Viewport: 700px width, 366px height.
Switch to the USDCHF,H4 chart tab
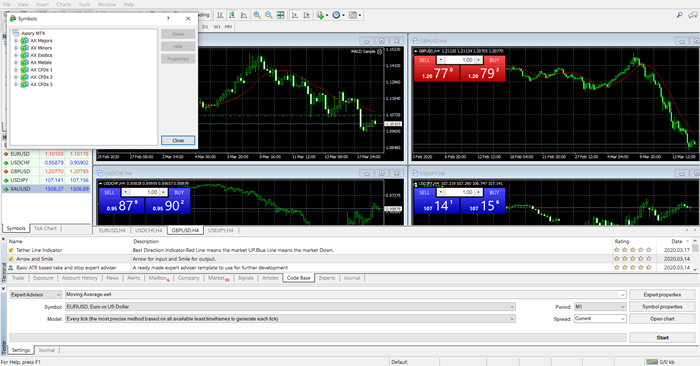click(x=148, y=230)
